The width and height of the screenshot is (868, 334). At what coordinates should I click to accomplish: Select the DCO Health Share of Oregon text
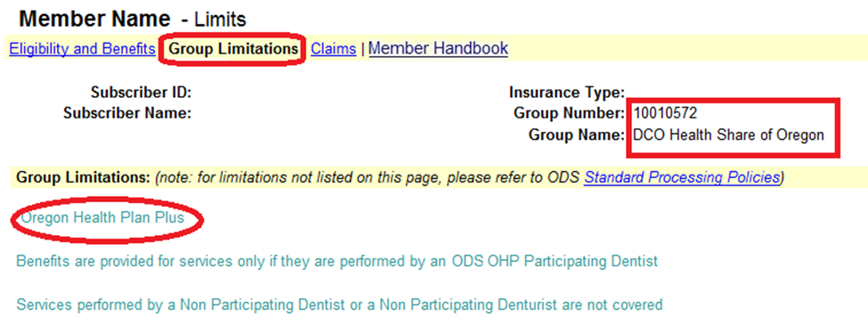(x=728, y=134)
